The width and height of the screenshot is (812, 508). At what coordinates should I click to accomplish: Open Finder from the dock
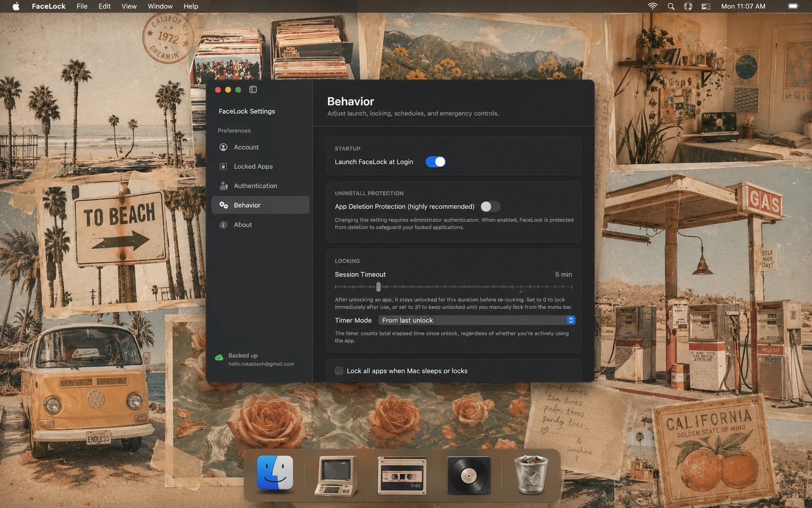point(275,473)
